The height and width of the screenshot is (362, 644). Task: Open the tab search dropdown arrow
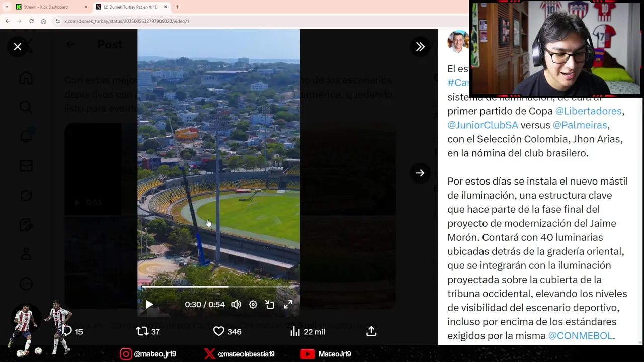(6, 7)
